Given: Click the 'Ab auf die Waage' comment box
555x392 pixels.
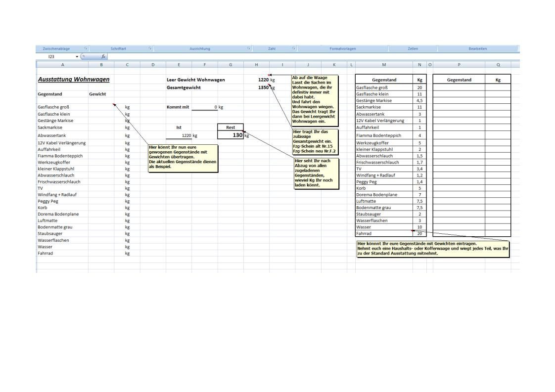Looking at the screenshot, I should tap(315, 100).
